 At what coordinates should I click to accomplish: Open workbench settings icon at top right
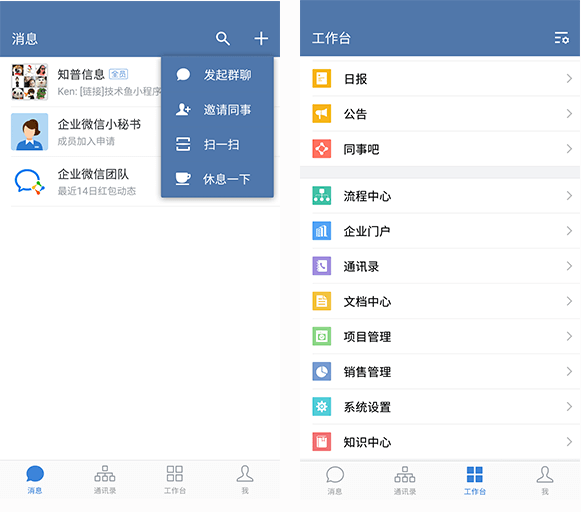[561, 38]
